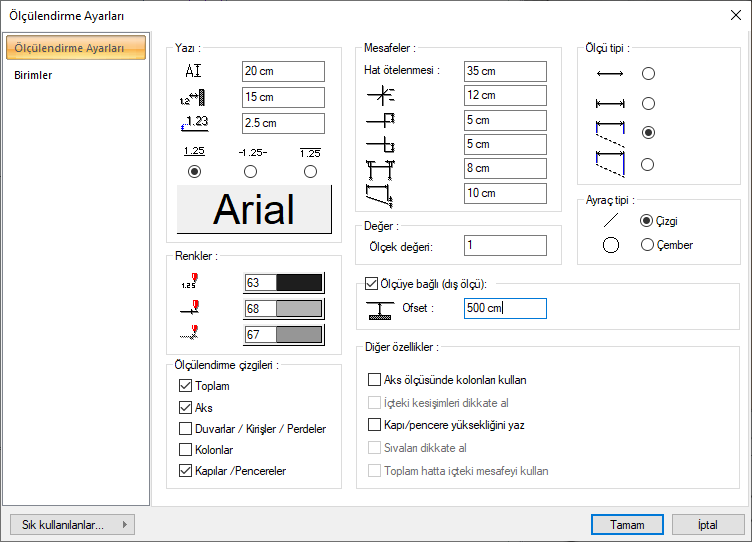Open the Sık kullanılanlar dropdown

72,524
